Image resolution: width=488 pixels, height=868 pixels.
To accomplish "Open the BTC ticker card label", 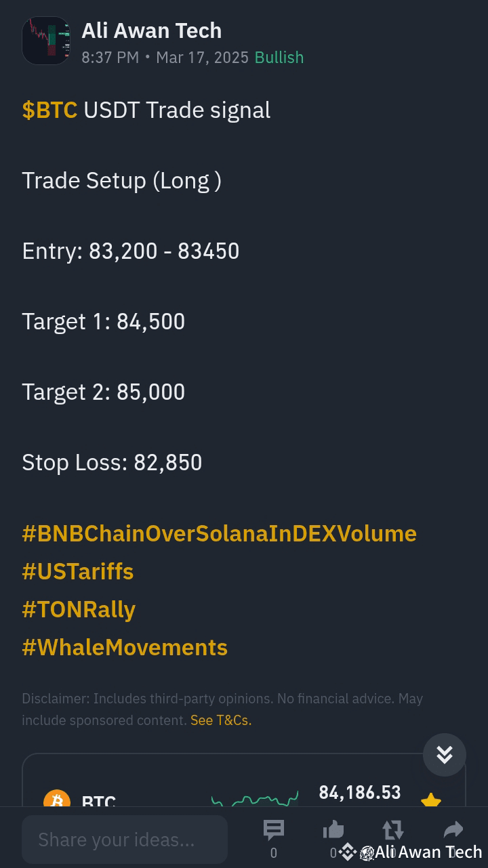I will coord(99,802).
